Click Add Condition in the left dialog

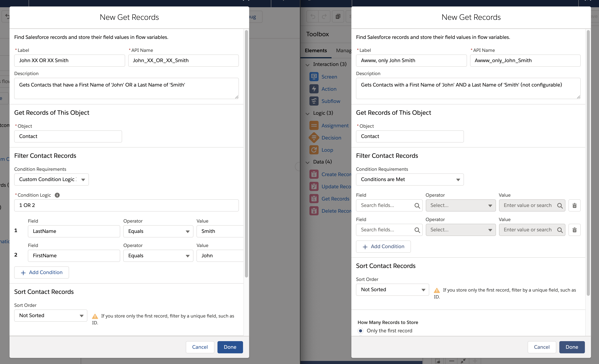click(x=42, y=273)
